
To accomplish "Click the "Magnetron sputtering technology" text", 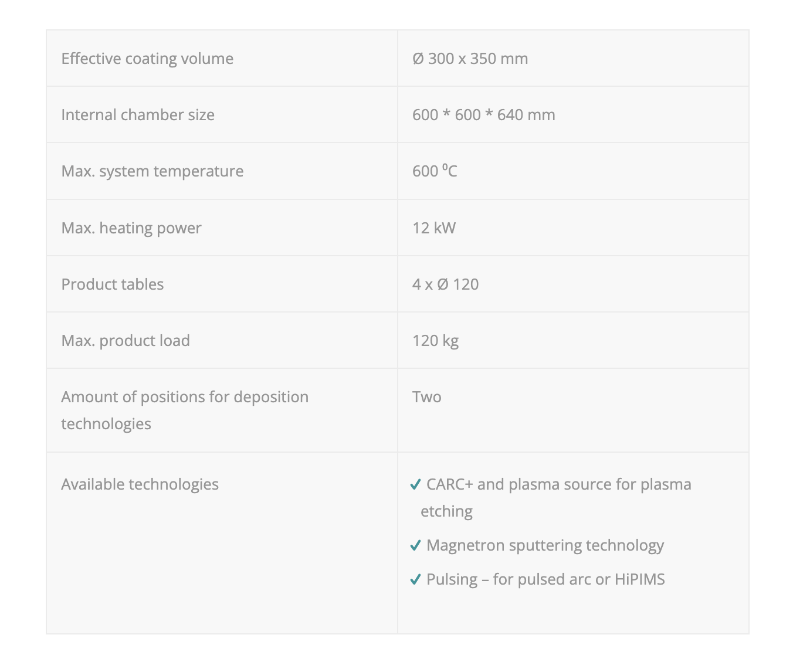I will click(x=545, y=545).
